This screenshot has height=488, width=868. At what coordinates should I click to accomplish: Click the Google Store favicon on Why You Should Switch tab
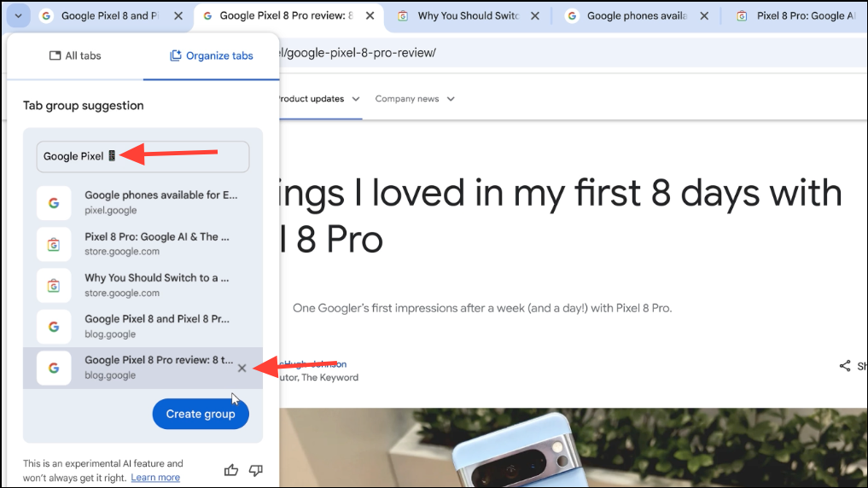click(x=403, y=16)
